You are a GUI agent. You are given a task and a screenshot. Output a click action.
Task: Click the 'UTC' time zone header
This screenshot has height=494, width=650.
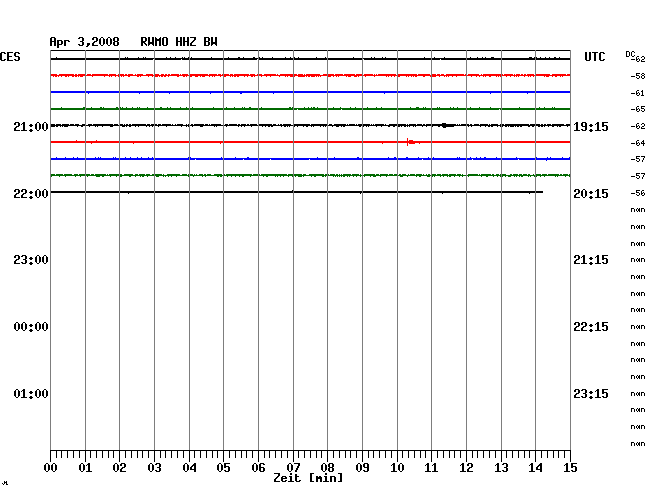pos(594,57)
